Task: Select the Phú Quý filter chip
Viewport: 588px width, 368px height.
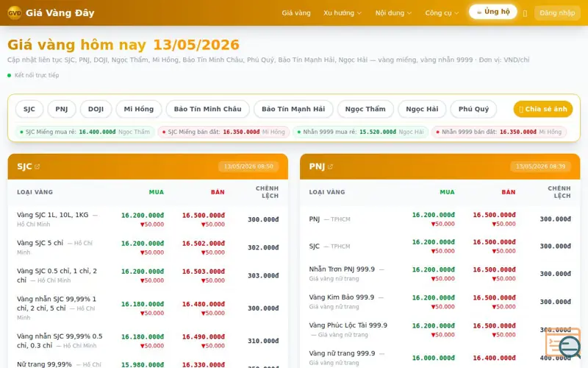Action: [473, 109]
